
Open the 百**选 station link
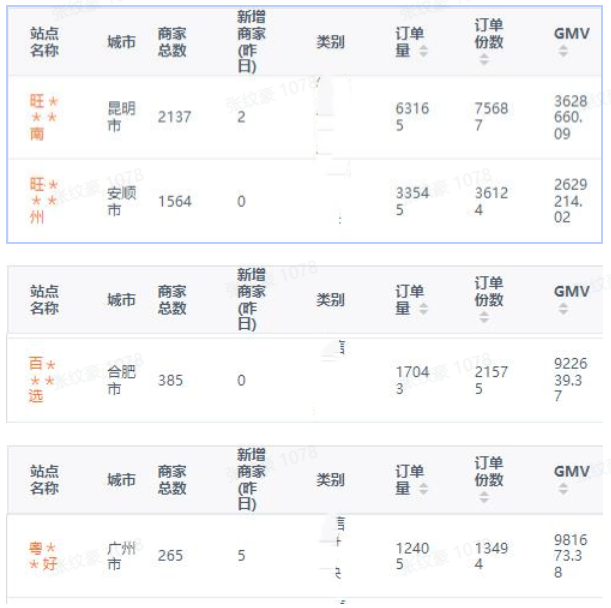(x=43, y=380)
